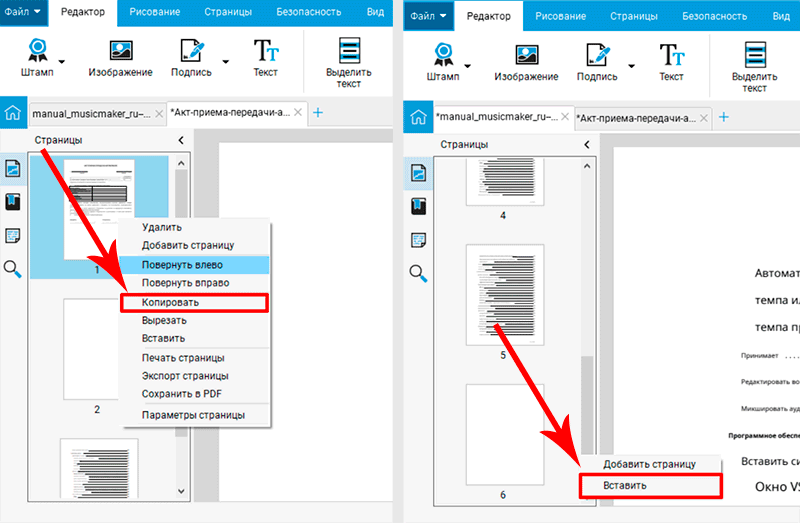Expand the Штамп dropdown arrow in the left window
The height and width of the screenshot is (523, 800).
tap(62, 62)
